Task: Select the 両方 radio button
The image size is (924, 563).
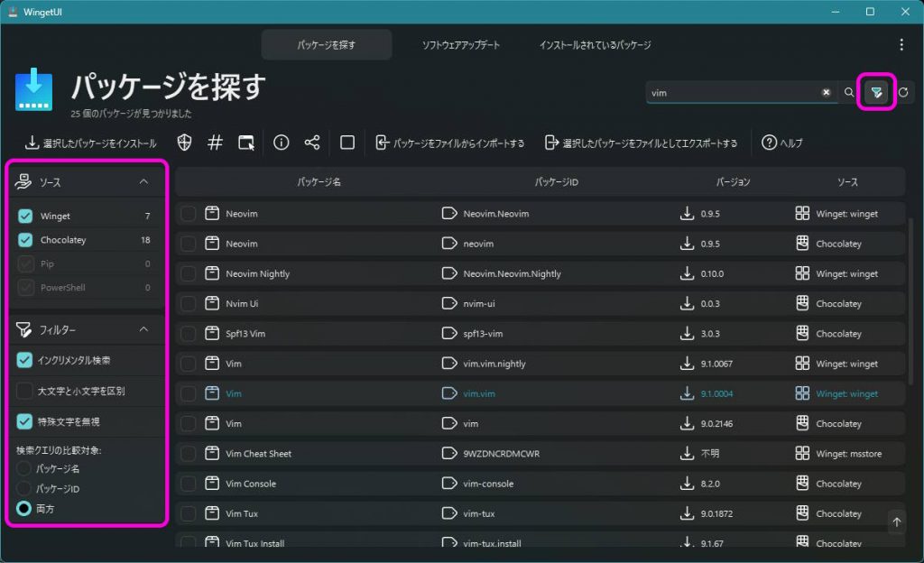Action: click(x=23, y=508)
